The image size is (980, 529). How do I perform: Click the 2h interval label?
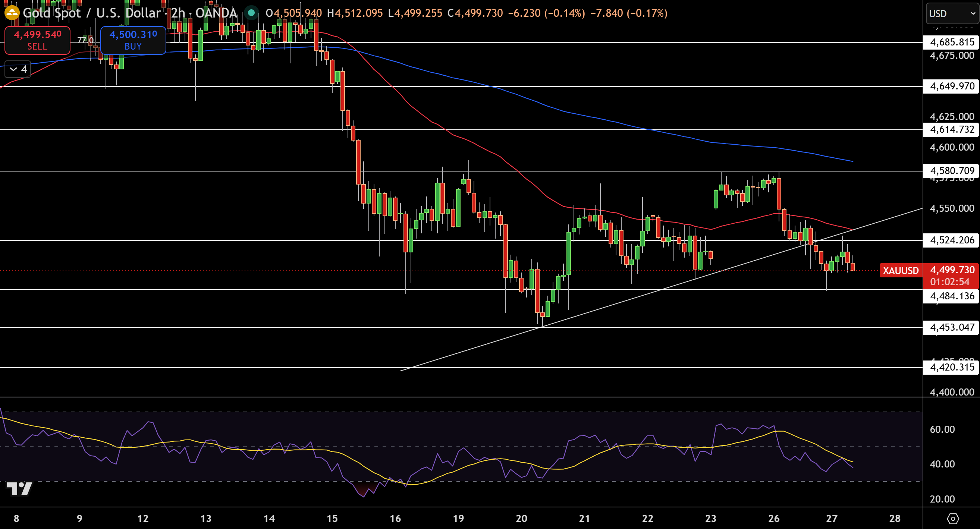click(x=178, y=13)
